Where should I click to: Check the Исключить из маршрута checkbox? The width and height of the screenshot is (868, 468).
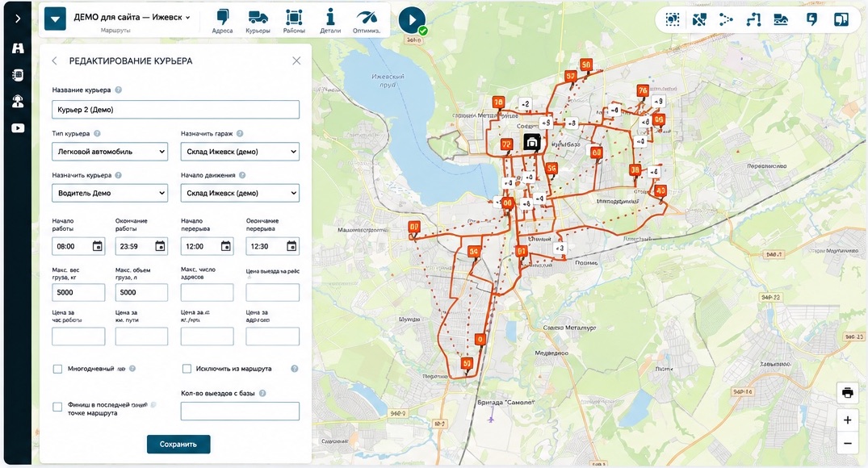(187, 369)
